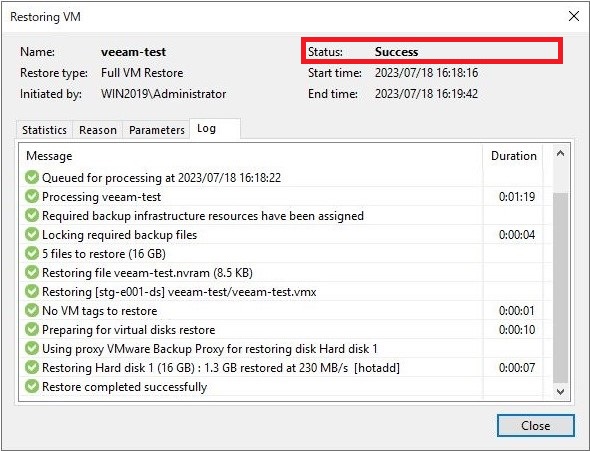The image size is (590, 451).
Task: Click success icon beside Queued for processing
Action: click(32, 177)
